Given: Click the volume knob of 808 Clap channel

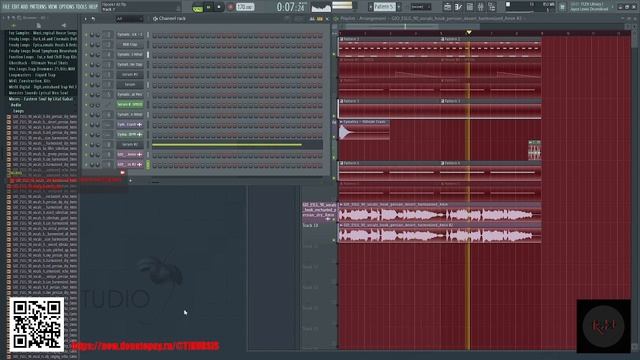Looking at the screenshot, I should click(98, 44).
